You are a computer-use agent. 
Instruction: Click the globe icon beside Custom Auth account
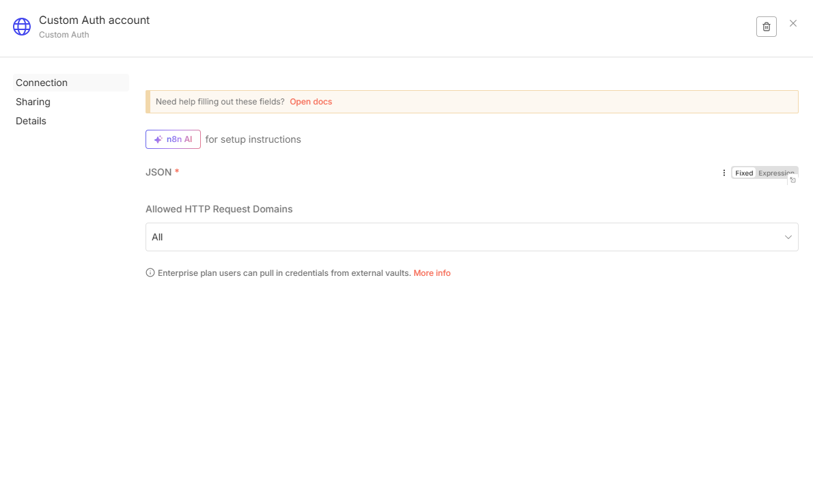pyautogui.click(x=22, y=27)
